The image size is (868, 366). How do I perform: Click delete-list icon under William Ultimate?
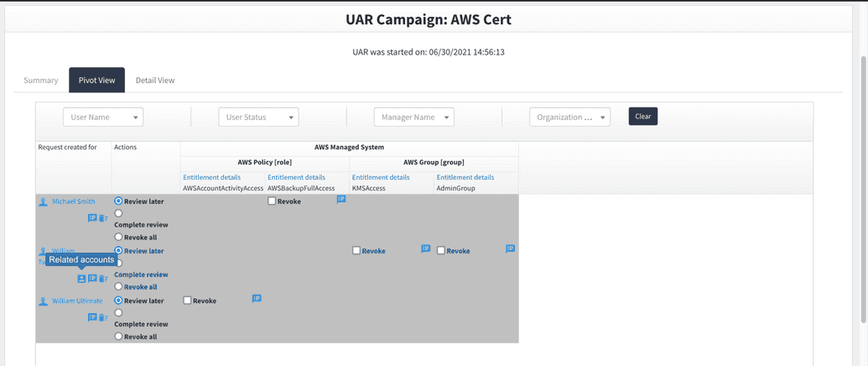(102, 317)
